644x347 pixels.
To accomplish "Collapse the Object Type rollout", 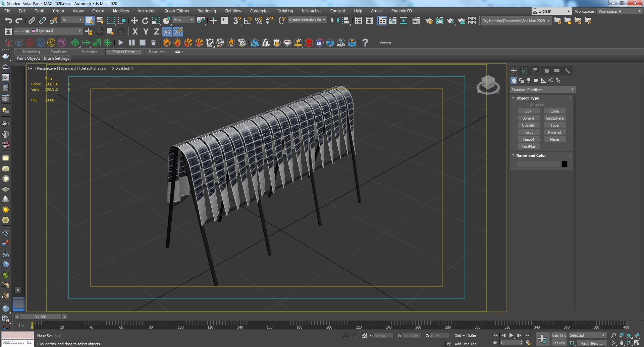I will (x=528, y=98).
